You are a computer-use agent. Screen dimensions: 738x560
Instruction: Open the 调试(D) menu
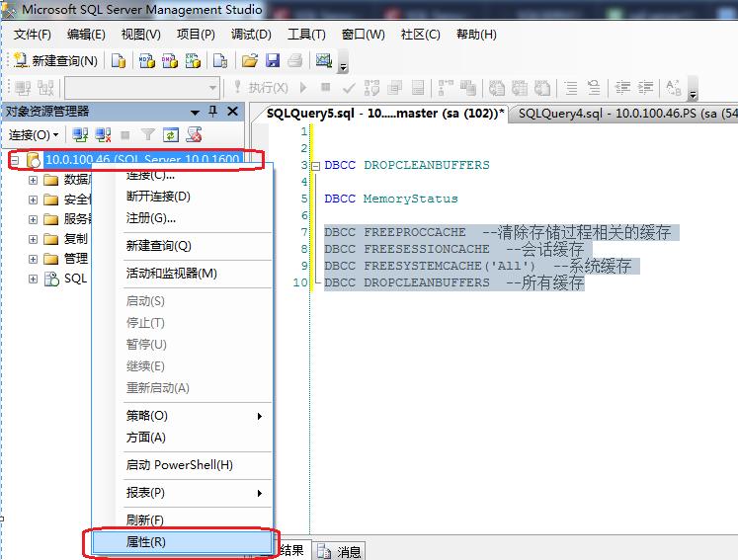pyautogui.click(x=251, y=35)
